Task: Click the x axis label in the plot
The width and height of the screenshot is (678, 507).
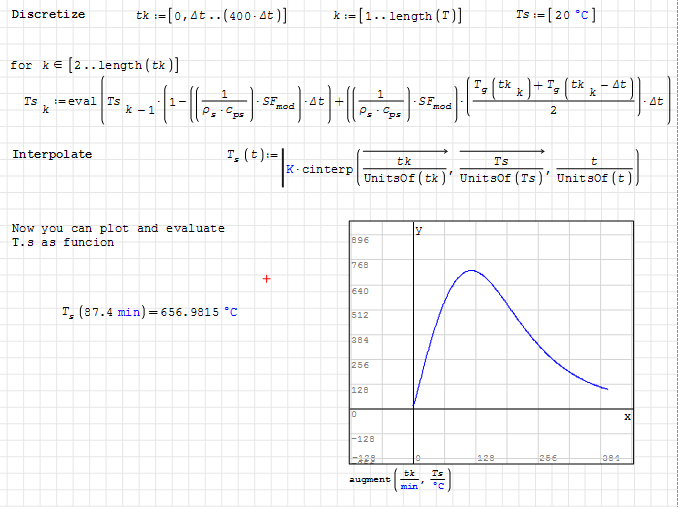Action: tap(626, 416)
